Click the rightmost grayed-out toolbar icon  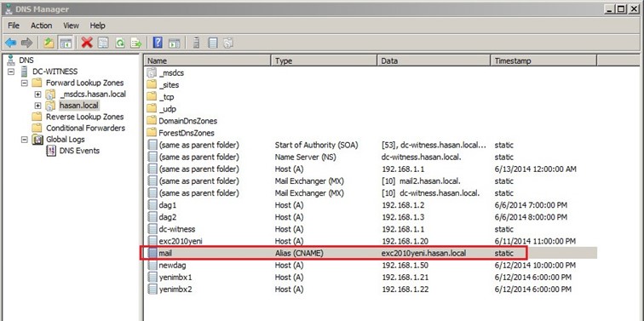coord(229,43)
